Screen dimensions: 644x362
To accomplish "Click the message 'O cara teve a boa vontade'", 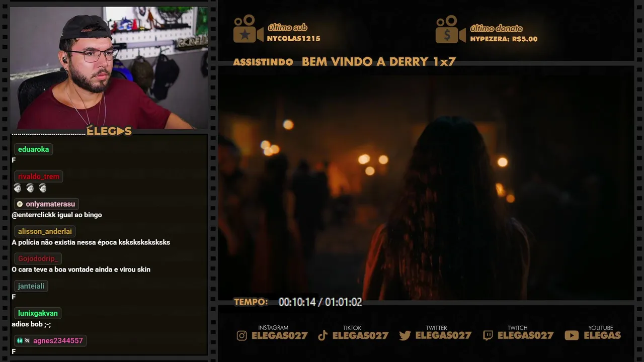I will (x=81, y=269).
